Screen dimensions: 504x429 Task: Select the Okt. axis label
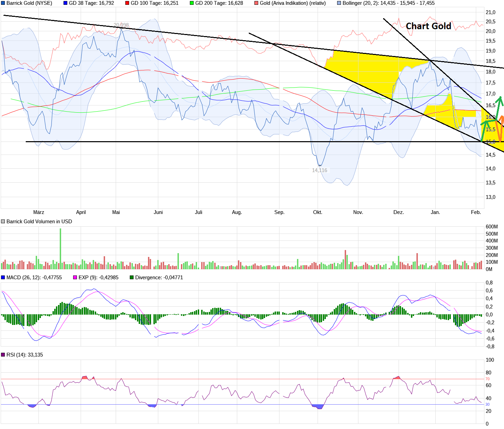click(x=318, y=212)
